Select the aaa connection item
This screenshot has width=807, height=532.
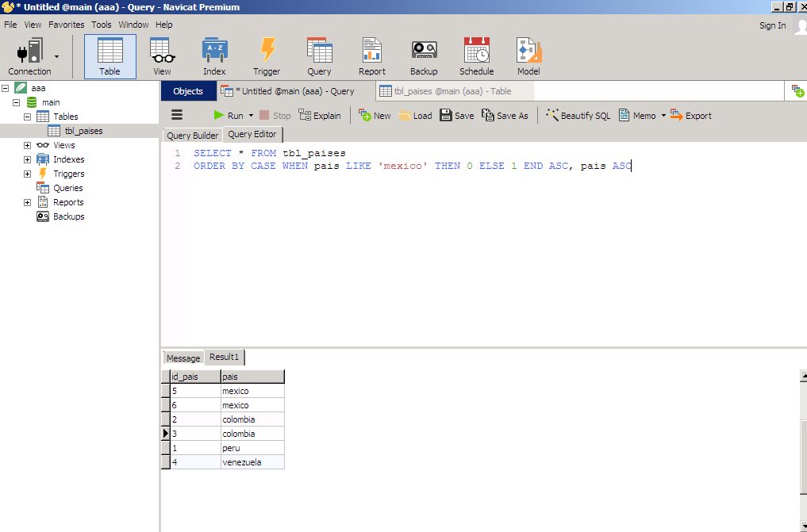tap(37, 88)
